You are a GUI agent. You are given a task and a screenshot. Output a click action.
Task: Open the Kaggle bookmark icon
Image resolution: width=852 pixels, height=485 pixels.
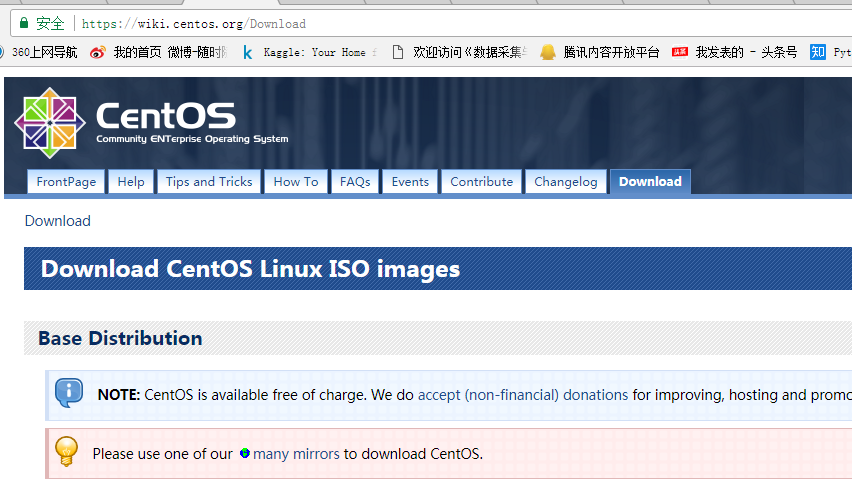[247, 52]
